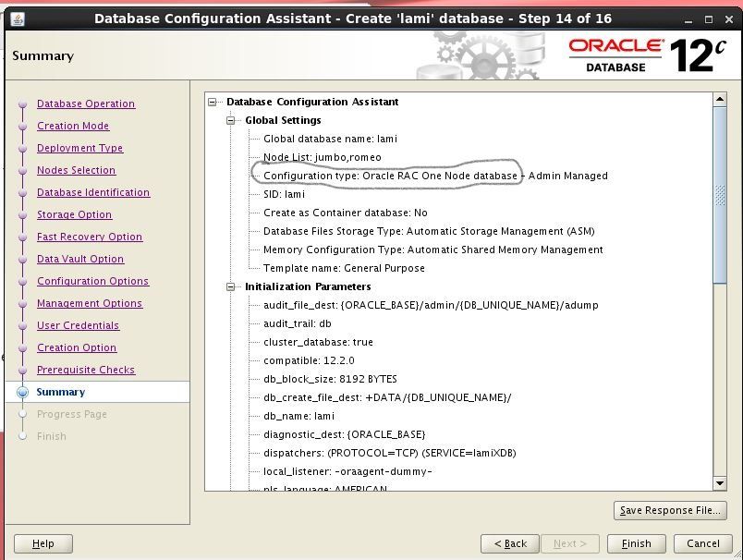Click 'Database Configuration Assistant' tree root label
The width and height of the screenshot is (743, 560).
(312, 102)
